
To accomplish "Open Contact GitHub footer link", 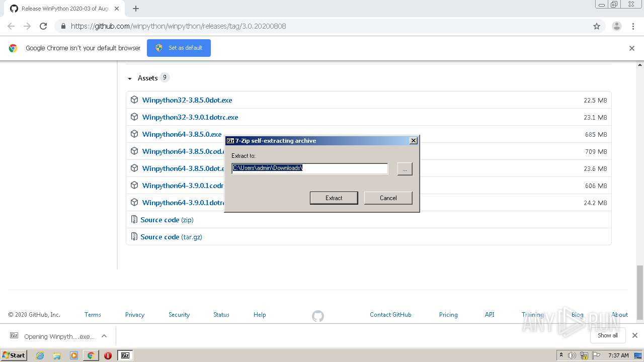I will point(390,315).
